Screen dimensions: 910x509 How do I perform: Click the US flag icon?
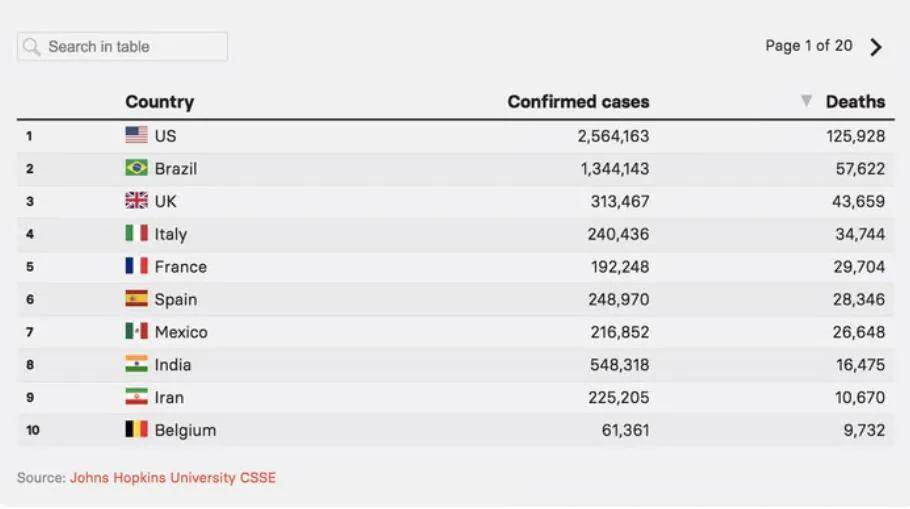click(x=136, y=135)
